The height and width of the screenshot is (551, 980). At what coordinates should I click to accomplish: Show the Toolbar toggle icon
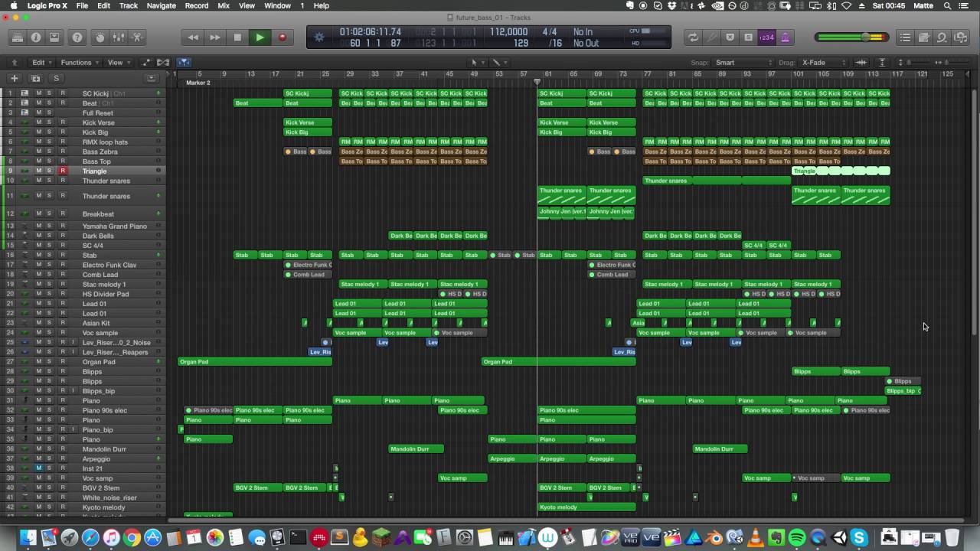coord(54,37)
